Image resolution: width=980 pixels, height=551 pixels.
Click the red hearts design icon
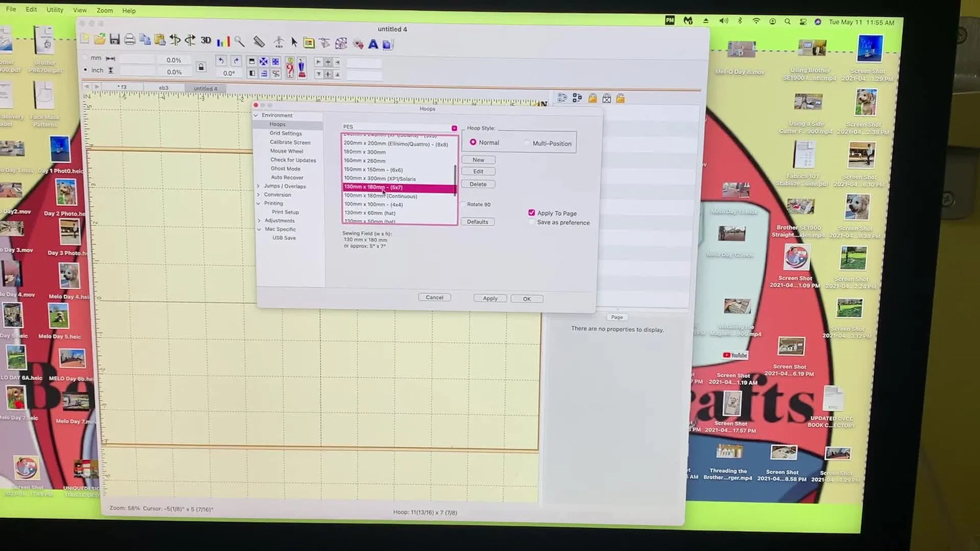pyautogui.click(x=358, y=44)
